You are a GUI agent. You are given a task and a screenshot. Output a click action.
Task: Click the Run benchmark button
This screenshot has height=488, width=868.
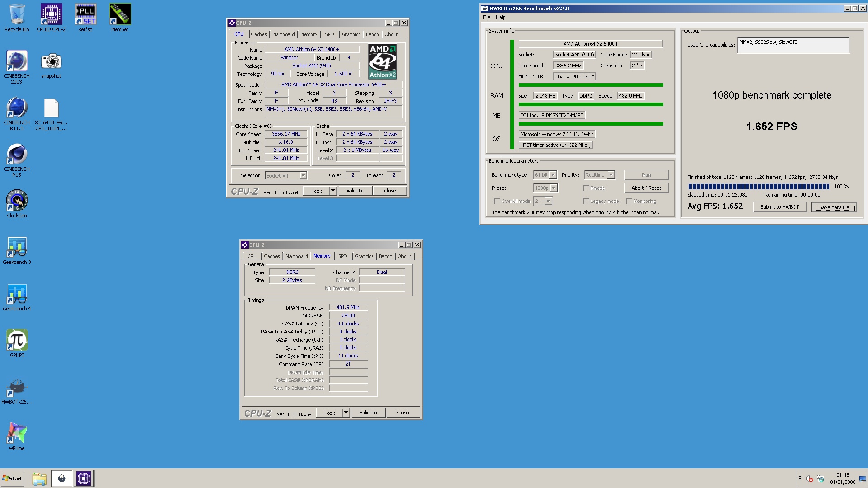646,175
